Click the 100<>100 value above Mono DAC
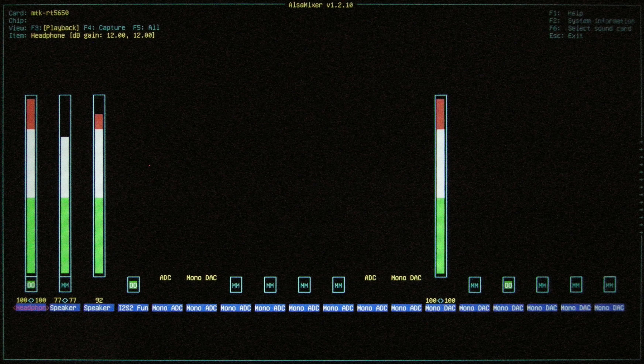Screen dimensions: 644x364 click(440, 301)
